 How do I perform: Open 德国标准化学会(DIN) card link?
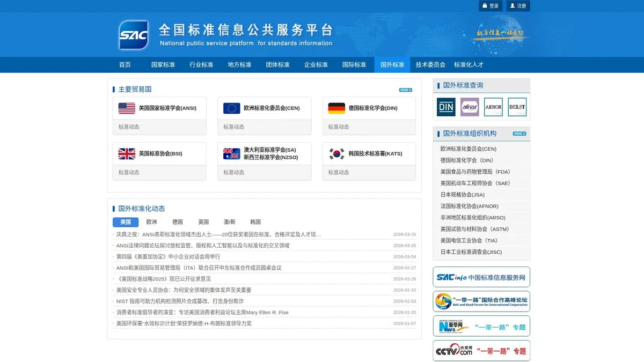tap(373, 108)
